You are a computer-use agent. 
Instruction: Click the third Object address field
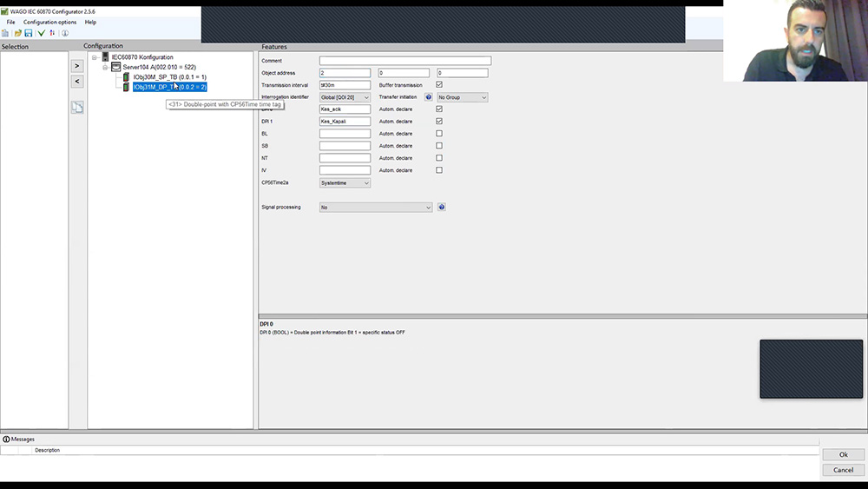point(463,73)
